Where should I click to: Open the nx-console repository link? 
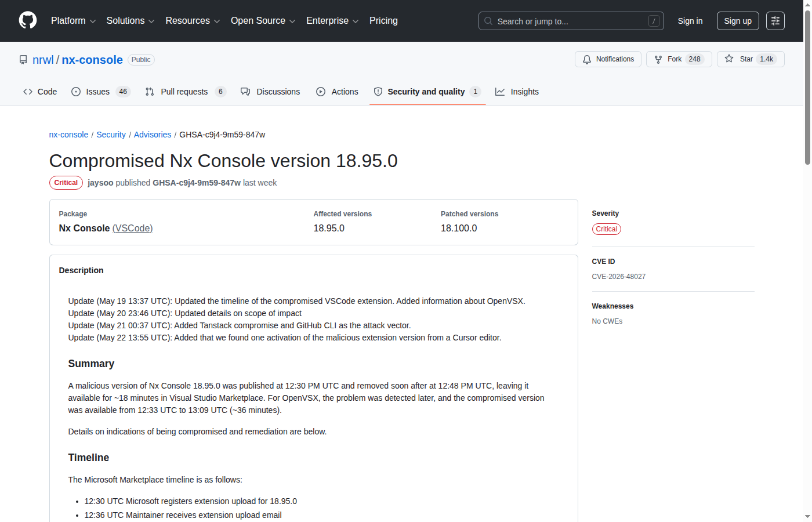click(x=92, y=60)
